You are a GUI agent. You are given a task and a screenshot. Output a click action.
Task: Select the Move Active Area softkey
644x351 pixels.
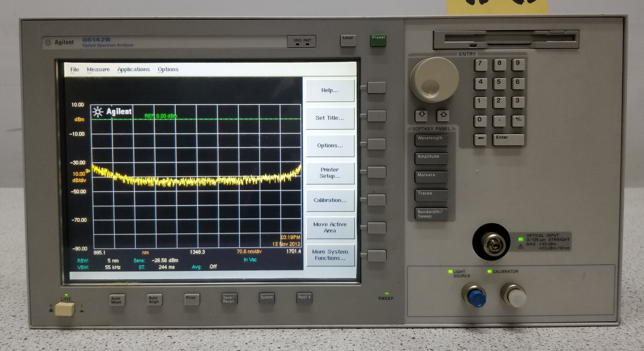(x=330, y=227)
